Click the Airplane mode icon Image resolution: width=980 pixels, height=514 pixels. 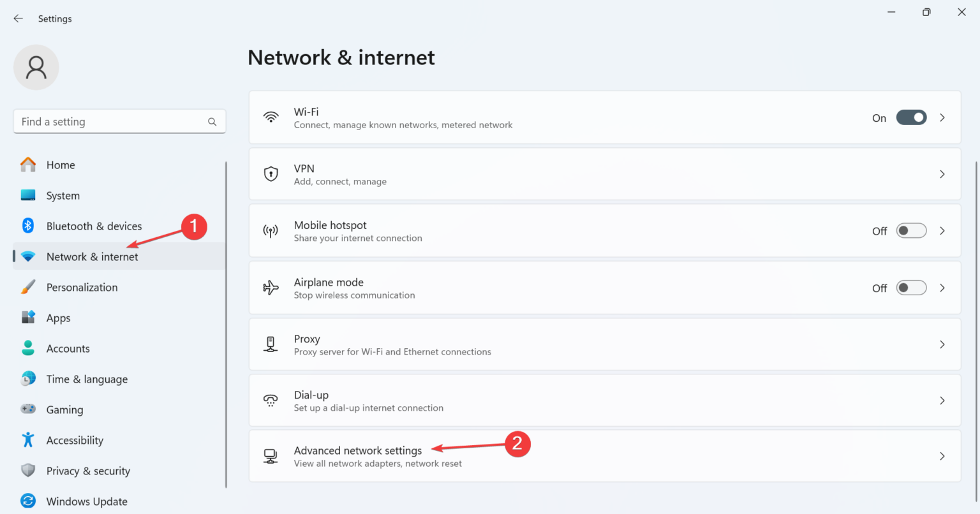(x=271, y=288)
